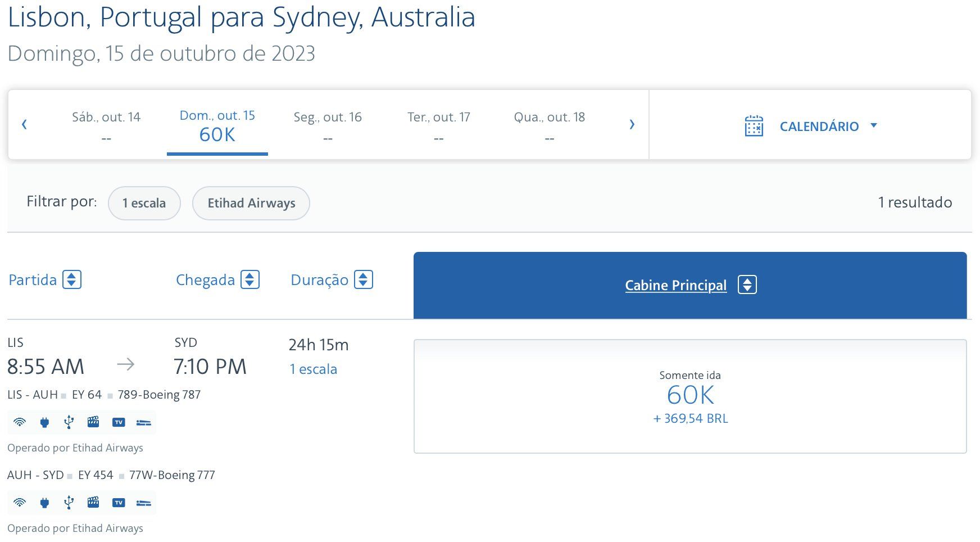Sort results by Duração
980x542 pixels.
(x=319, y=280)
